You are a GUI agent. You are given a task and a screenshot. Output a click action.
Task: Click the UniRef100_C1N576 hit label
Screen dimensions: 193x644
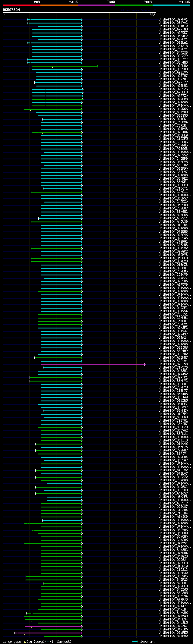pos(173,368)
